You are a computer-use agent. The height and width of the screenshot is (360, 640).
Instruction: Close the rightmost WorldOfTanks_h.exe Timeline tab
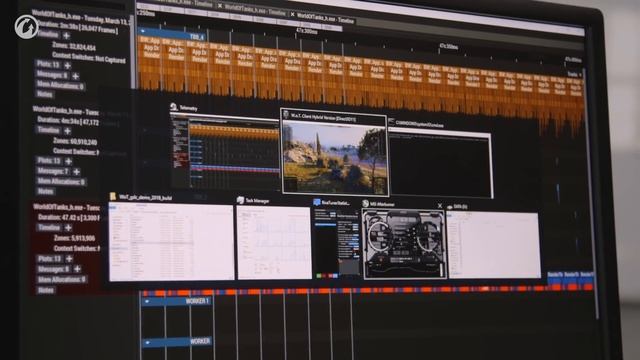(x=292, y=14)
